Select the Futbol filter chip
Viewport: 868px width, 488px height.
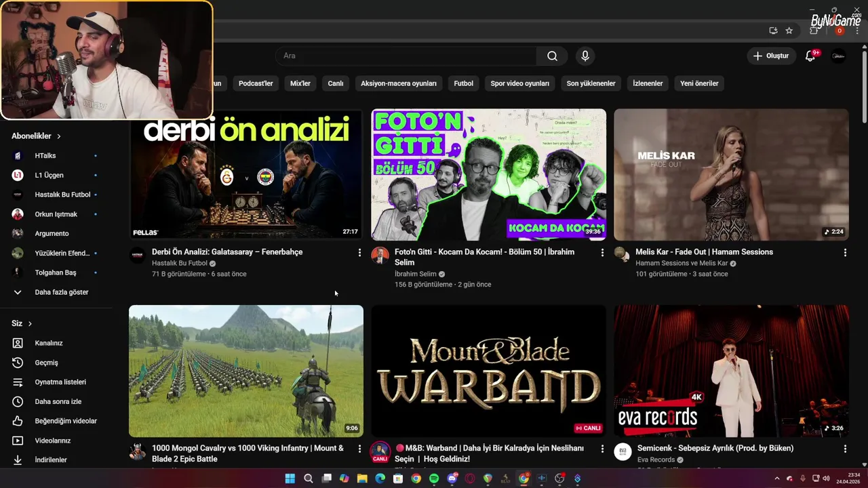tap(464, 83)
